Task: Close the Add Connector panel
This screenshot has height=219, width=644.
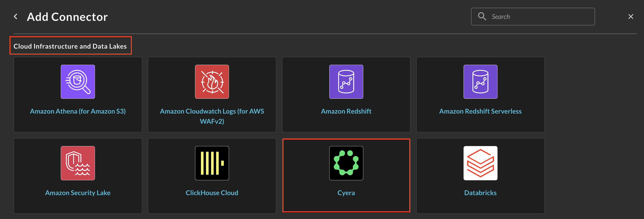Action: [631, 17]
